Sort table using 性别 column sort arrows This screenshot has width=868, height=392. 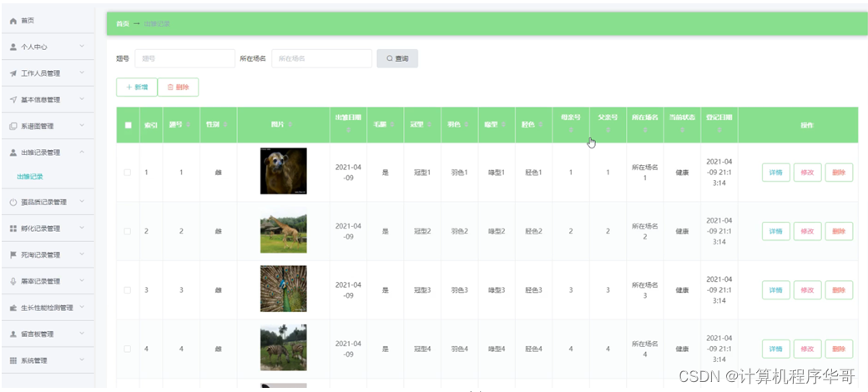click(x=225, y=125)
